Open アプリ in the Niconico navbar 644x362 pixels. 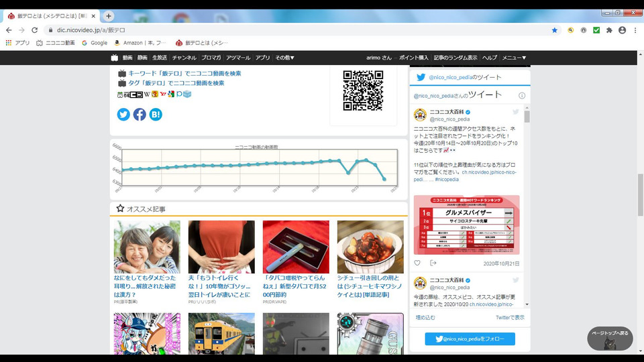pos(262,58)
